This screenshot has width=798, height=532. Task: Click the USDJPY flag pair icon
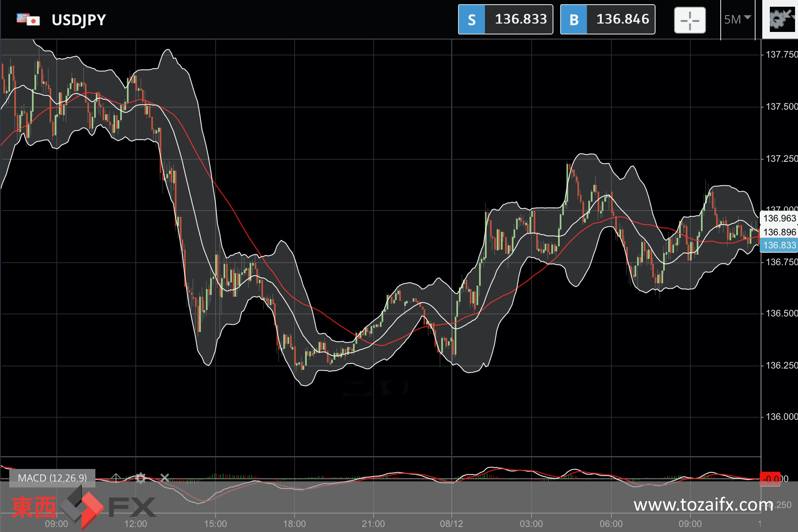pos(28,19)
